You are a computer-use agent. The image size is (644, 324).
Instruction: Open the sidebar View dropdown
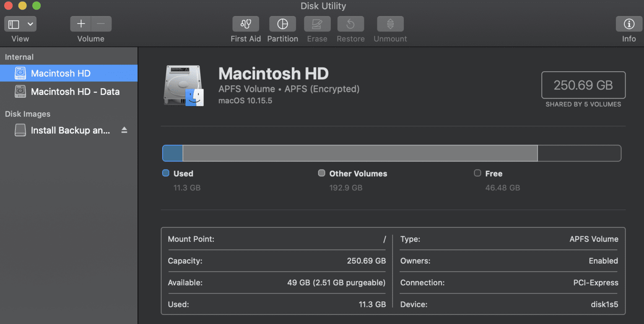pyautogui.click(x=20, y=24)
